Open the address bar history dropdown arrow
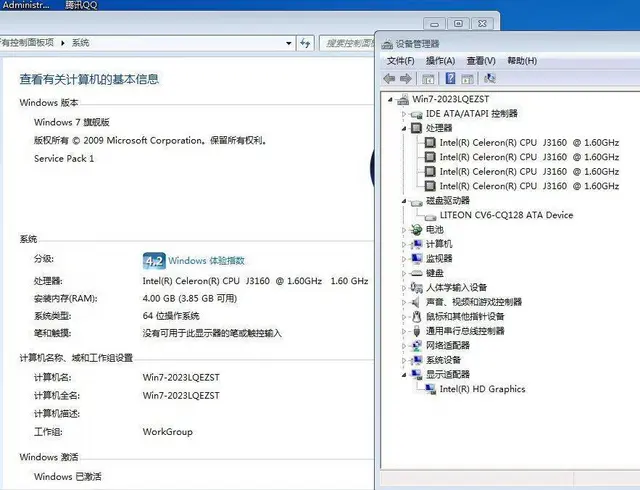Viewport: 640px width, 490px height. pyautogui.click(x=289, y=43)
